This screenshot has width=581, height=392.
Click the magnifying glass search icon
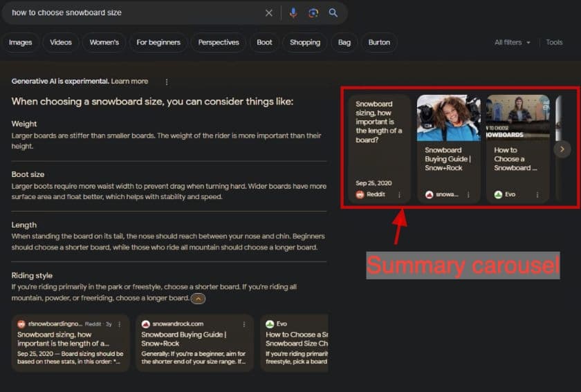[x=333, y=13]
